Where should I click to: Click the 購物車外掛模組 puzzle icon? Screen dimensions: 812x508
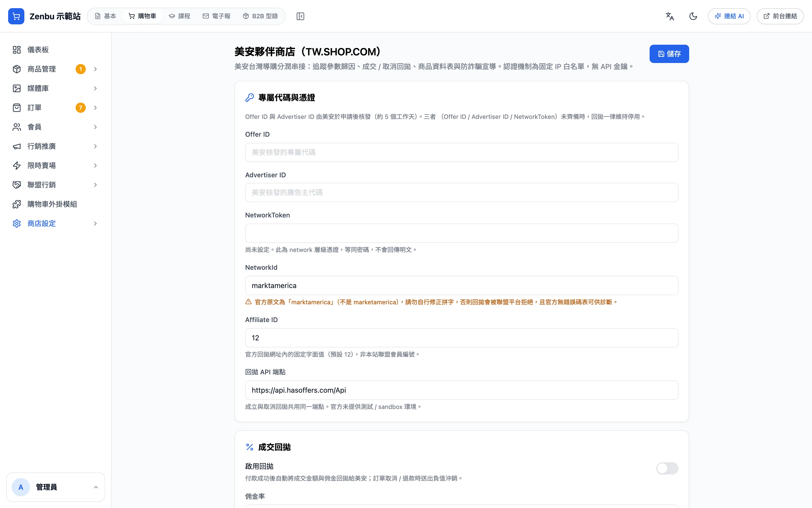coord(17,204)
